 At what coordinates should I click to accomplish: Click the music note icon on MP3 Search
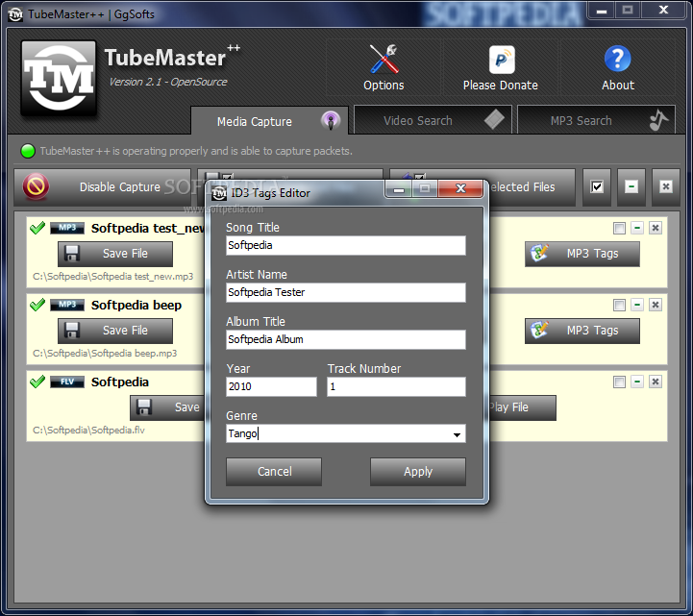click(x=658, y=120)
